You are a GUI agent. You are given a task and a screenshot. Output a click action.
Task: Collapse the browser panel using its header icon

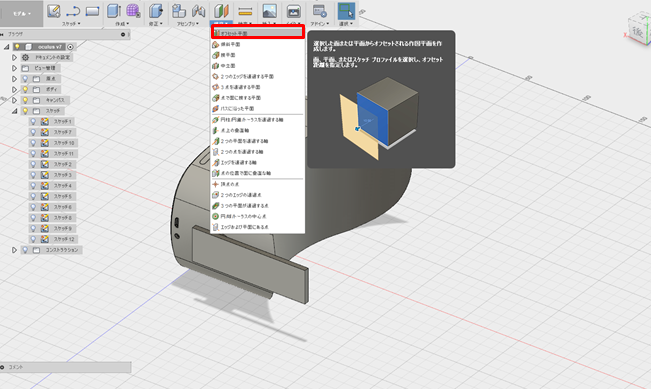coord(123,34)
